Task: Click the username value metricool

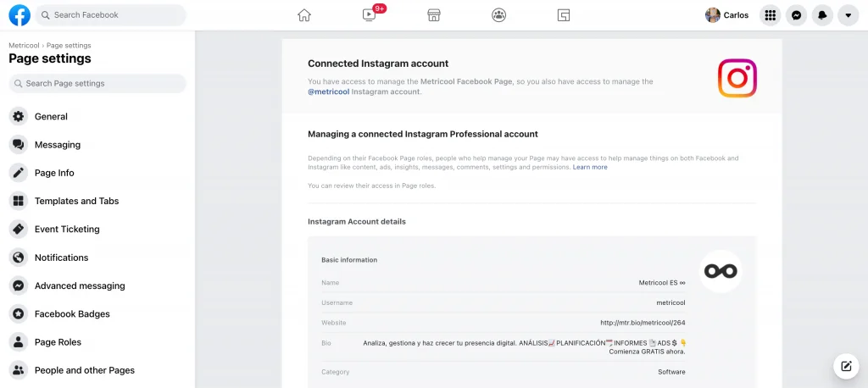Action: tap(670, 302)
